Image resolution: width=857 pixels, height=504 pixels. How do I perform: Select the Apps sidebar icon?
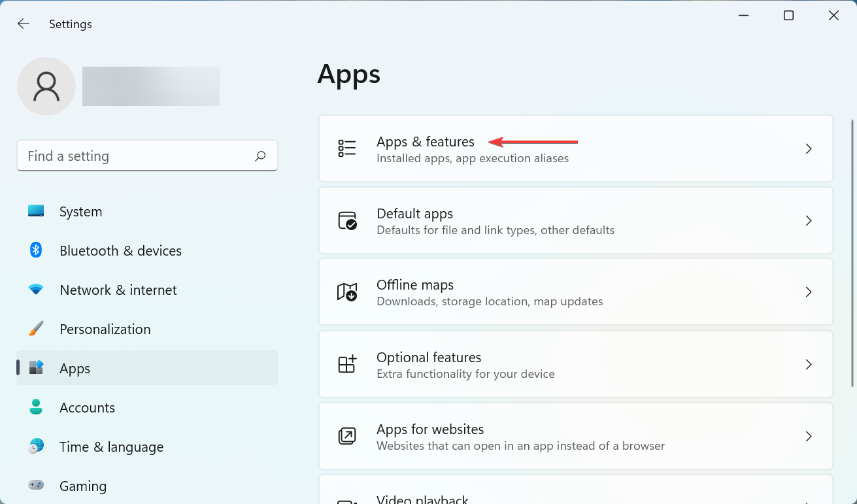[x=35, y=367]
